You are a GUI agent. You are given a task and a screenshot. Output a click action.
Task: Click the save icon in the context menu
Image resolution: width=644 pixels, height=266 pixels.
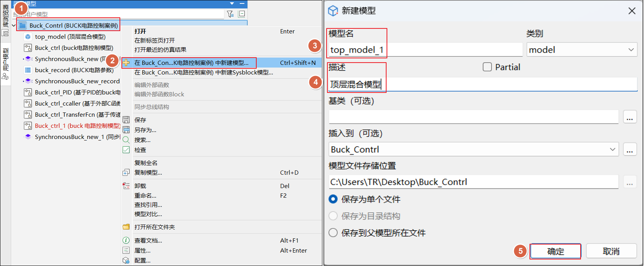126,120
